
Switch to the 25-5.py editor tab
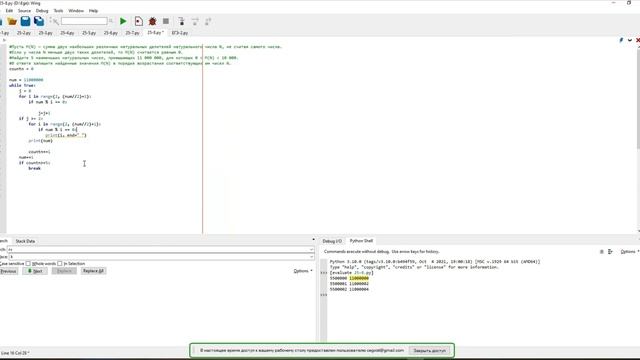tap(89, 33)
